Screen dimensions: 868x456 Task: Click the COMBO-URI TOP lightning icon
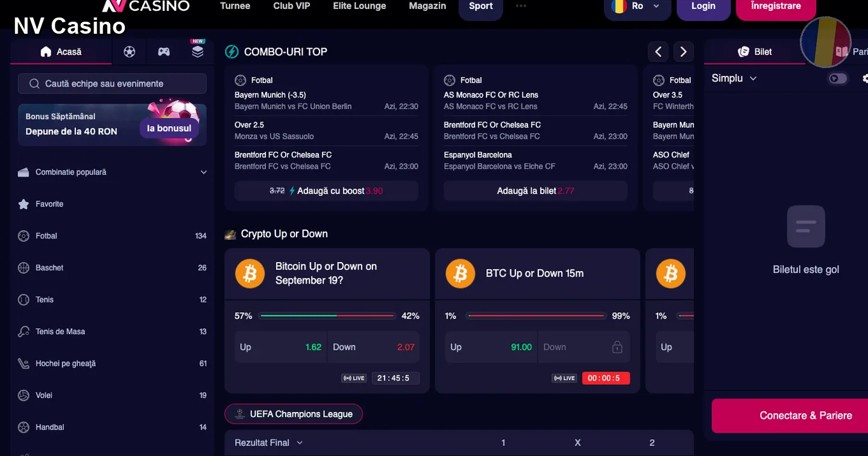pyautogui.click(x=231, y=52)
